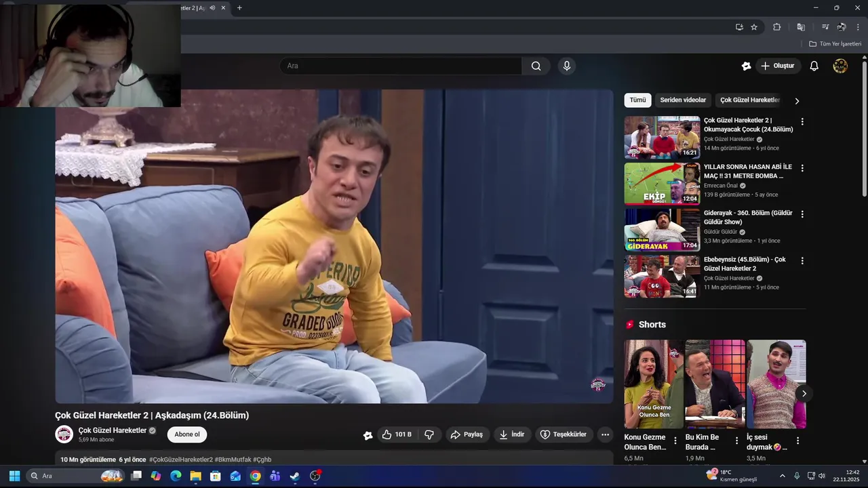Like the video with 101 B thumbs up
The width and height of the screenshot is (868, 488).
[397, 434]
